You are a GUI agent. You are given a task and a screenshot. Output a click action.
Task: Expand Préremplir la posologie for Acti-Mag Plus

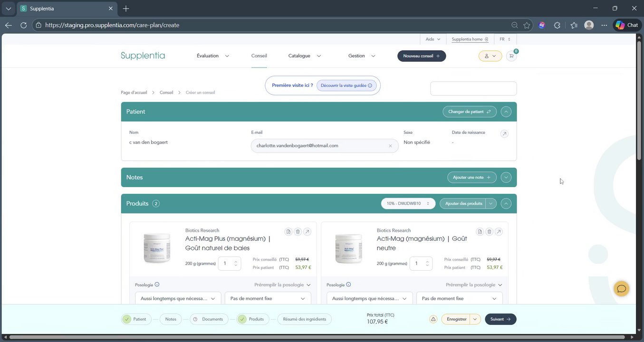click(x=282, y=285)
